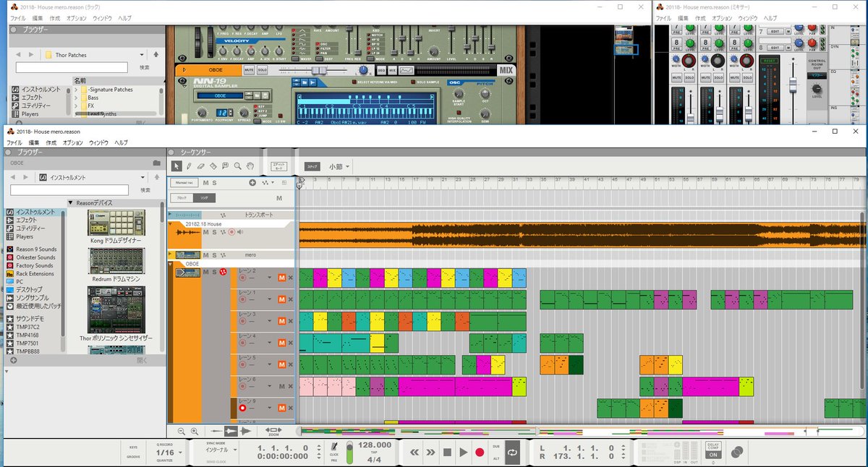Open 作成 menu in main window
Image resolution: width=868 pixels, height=467 pixels.
point(51,142)
